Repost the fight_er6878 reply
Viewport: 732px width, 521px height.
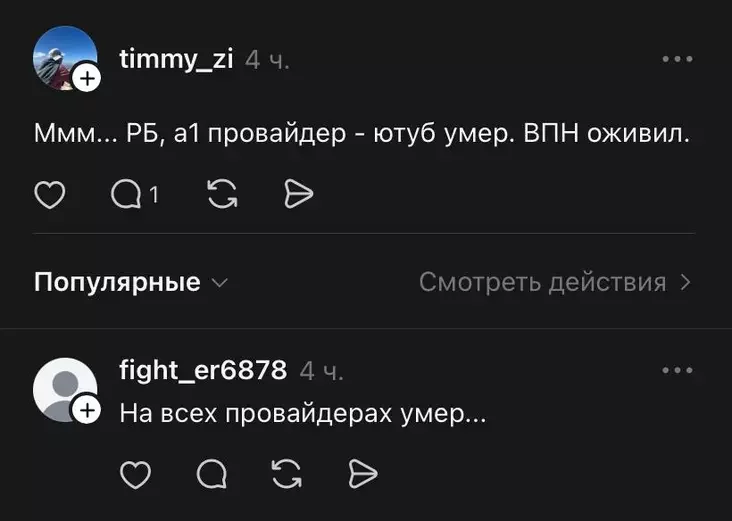click(x=286, y=474)
